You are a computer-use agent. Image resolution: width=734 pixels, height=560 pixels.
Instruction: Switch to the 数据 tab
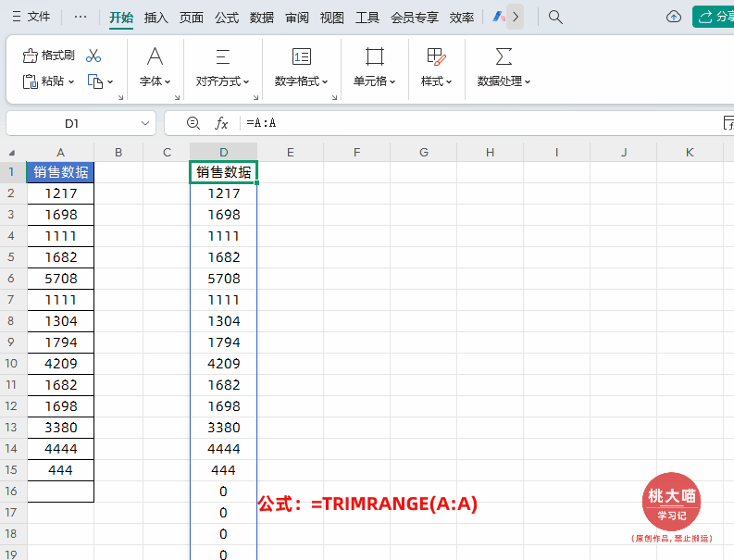pos(261,18)
